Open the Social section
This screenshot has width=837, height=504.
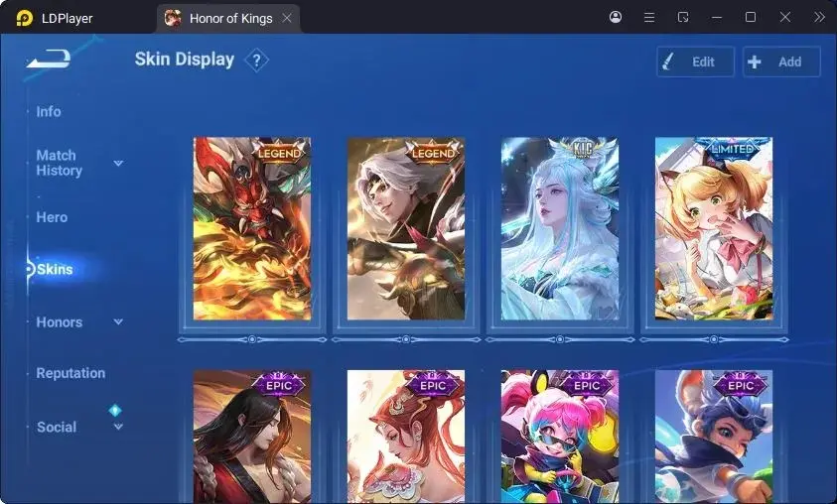click(x=57, y=428)
